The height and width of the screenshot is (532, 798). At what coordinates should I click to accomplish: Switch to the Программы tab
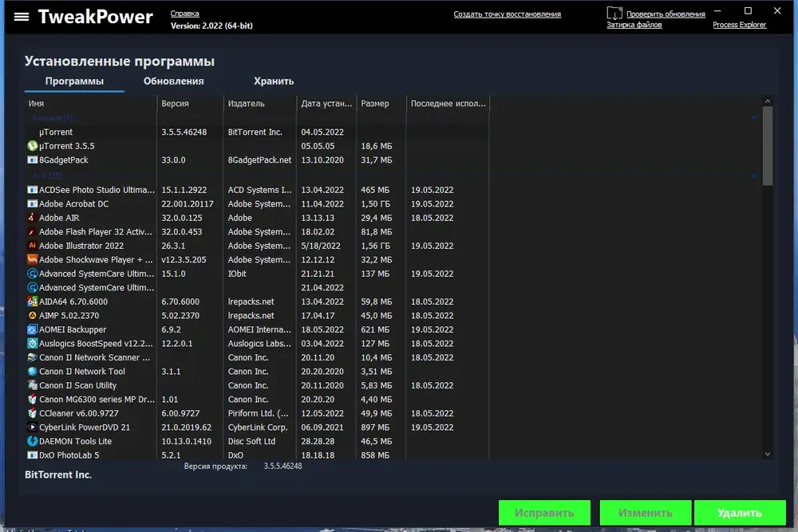coord(74,81)
